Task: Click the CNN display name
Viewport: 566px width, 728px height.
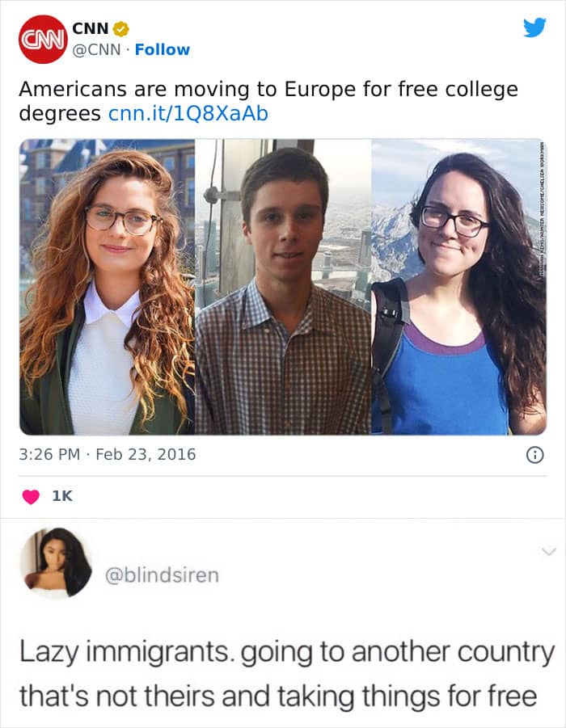Action: pyautogui.click(x=90, y=29)
